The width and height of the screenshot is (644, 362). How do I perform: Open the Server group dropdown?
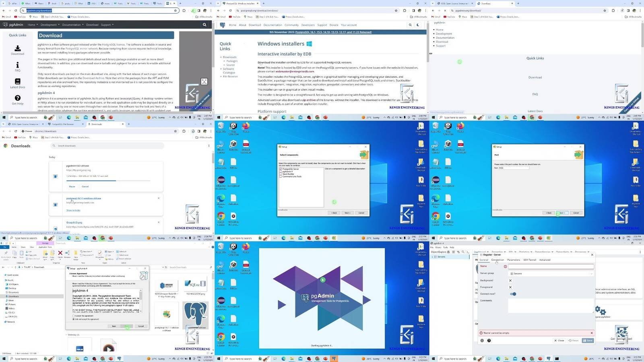[551, 273]
